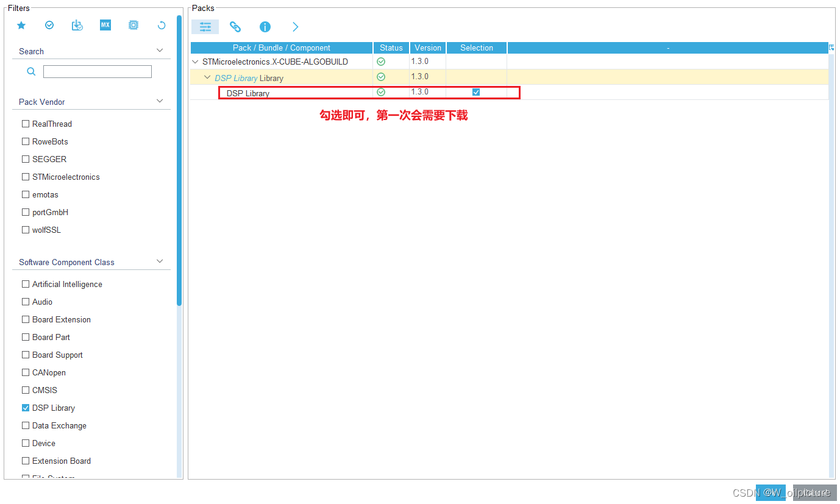Click the selected components check-circle filter icon

[49, 25]
